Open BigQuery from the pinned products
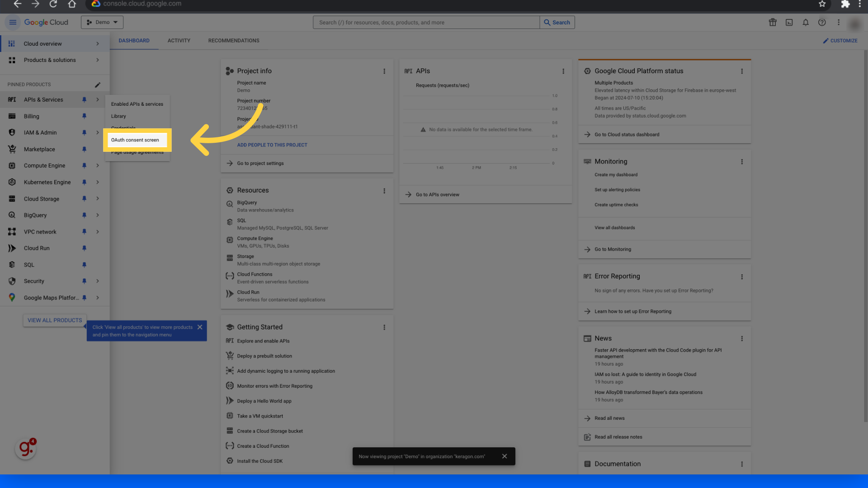 click(x=35, y=215)
